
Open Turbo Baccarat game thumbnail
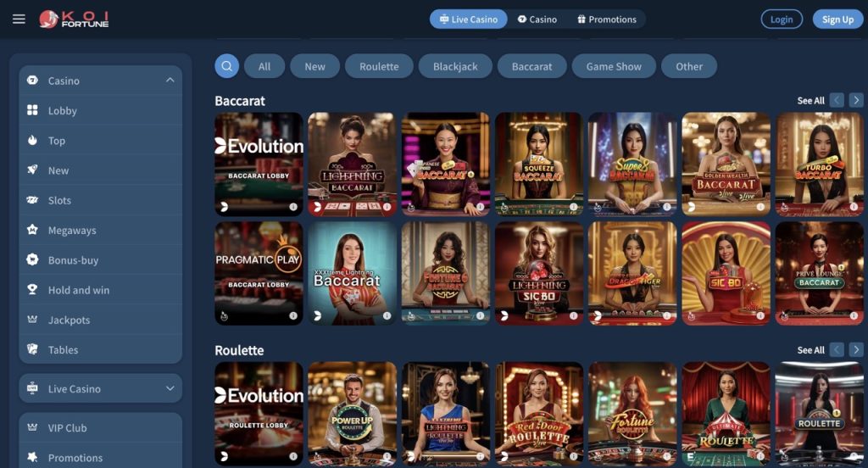tap(820, 164)
